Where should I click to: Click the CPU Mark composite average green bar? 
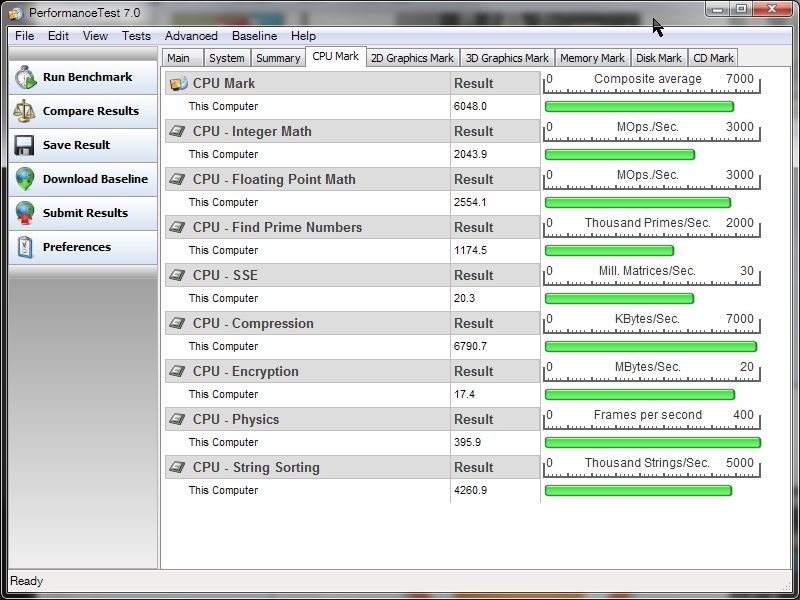click(639, 107)
